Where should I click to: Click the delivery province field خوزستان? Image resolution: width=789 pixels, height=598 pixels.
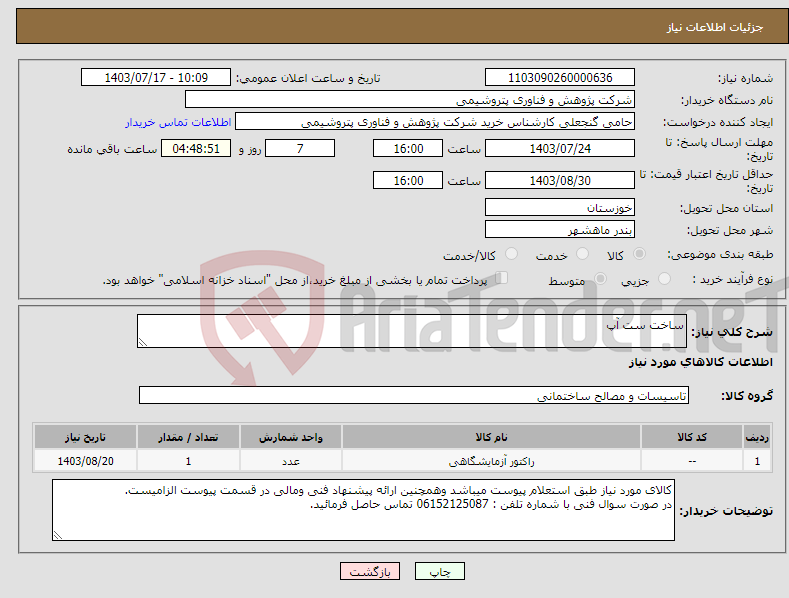point(560,207)
